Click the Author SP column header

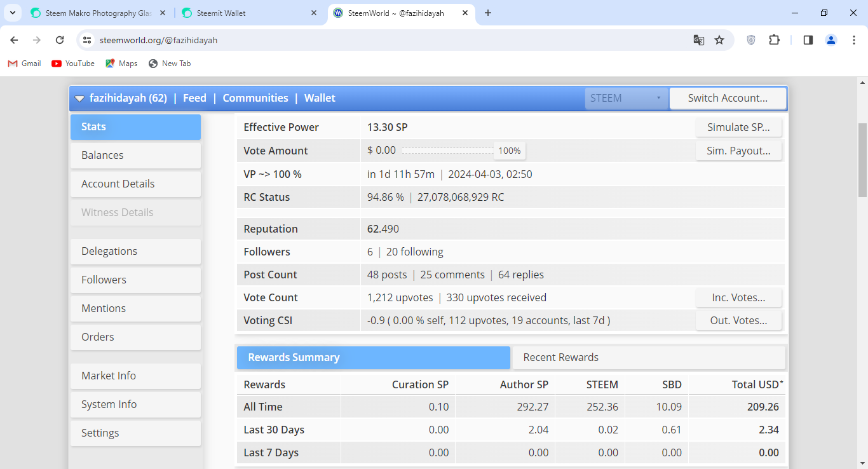524,384
